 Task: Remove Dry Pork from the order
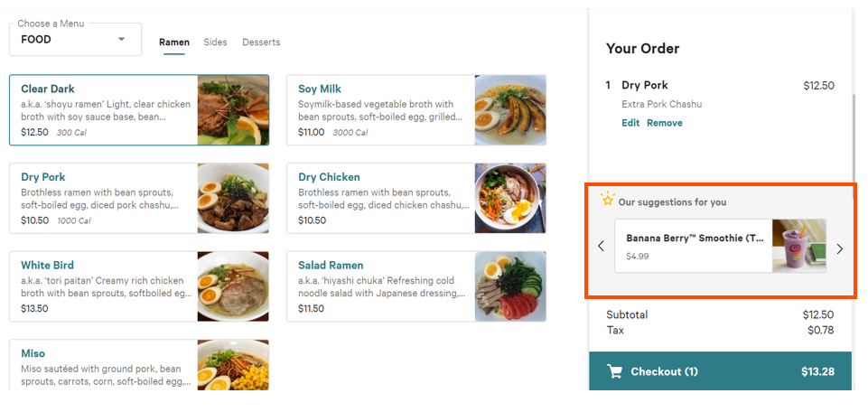(x=665, y=123)
